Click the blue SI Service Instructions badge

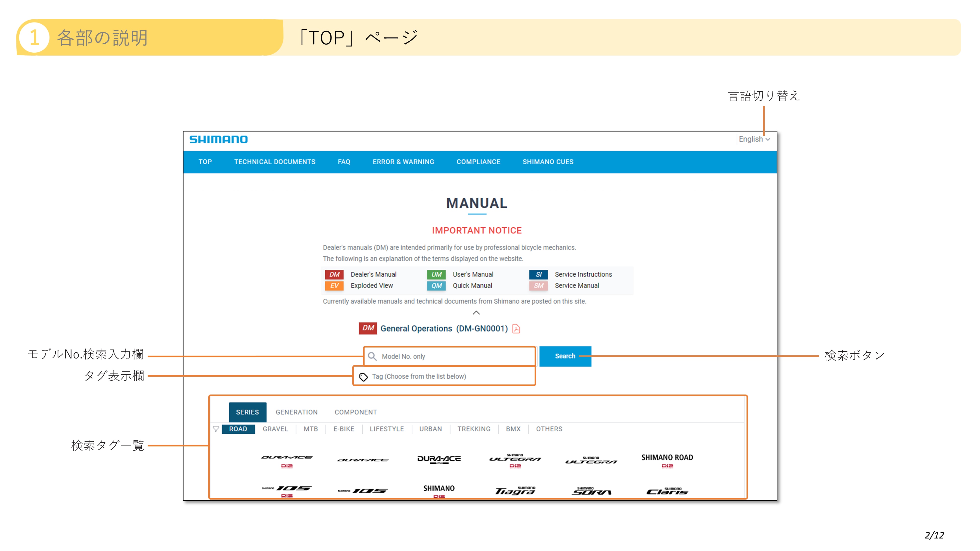(538, 275)
